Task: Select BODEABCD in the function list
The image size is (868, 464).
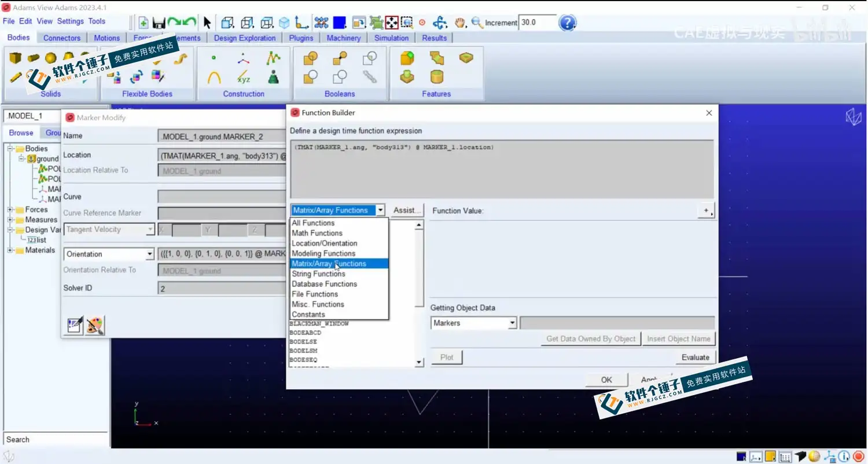Action: pyautogui.click(x=305, y=333)
